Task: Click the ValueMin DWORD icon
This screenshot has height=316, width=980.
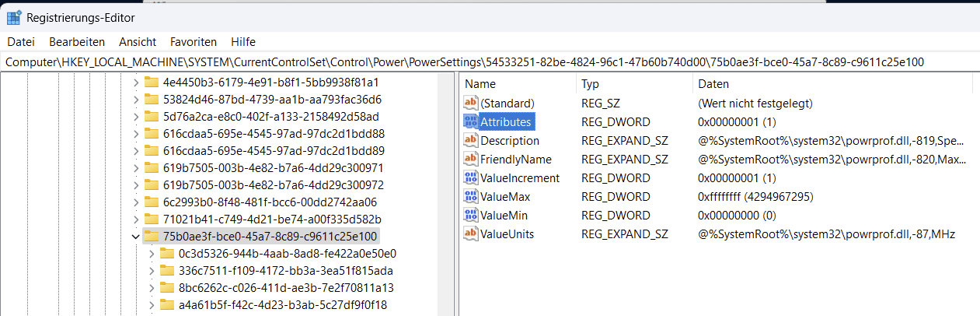Action: pos(471,215)
